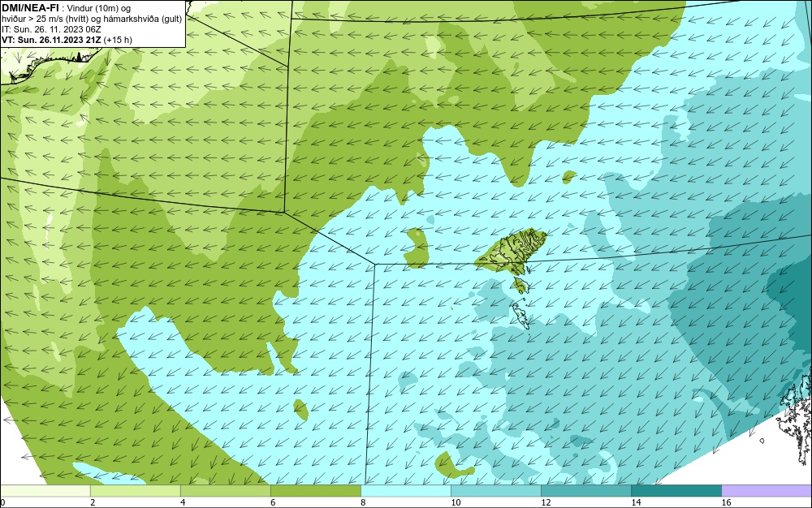The width and height of the screenshot is (812, 508).
Task: Click the "hviður > 25 m/s (hvítt)" description line
Action: [x=92, y=19]
